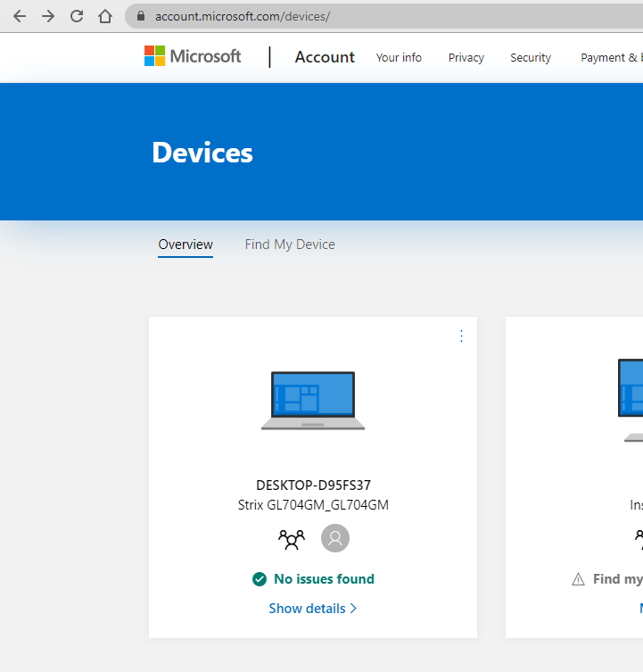Screen dimensions: 643x672
Task: Open the browser home page icon
Action: point(105,16)
